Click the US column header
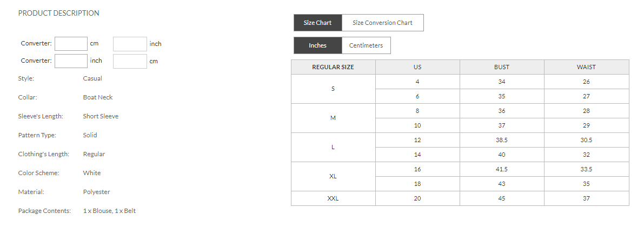 tap(417, 67)
